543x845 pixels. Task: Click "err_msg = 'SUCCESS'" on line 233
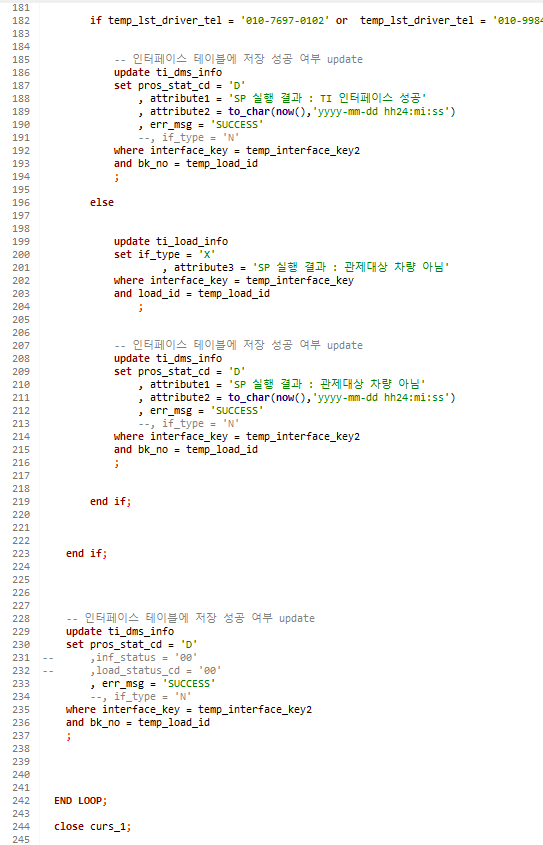158,683
